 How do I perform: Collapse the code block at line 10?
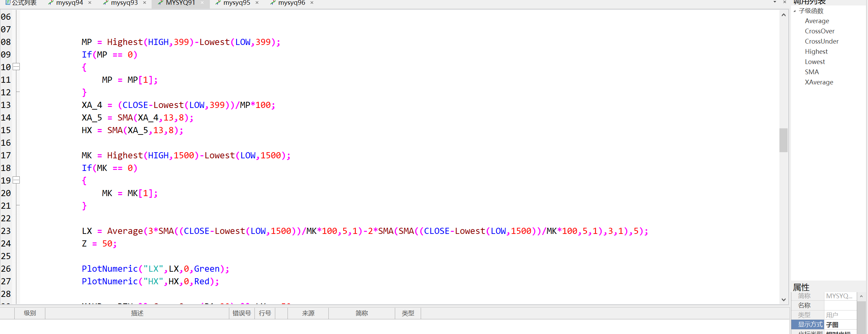(16, 67)
